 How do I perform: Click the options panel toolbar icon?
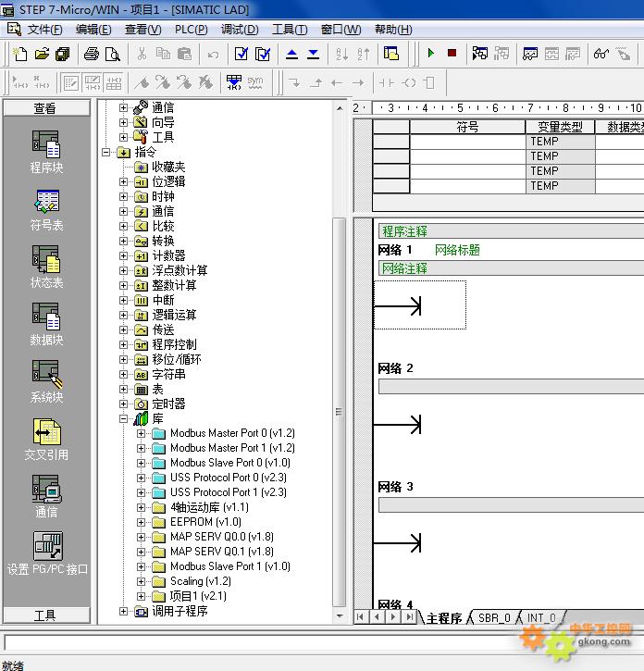coord(391,54)
